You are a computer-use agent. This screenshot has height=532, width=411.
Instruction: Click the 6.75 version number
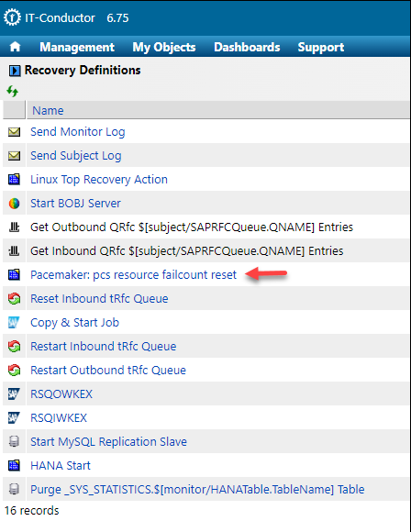pos(117,18)
